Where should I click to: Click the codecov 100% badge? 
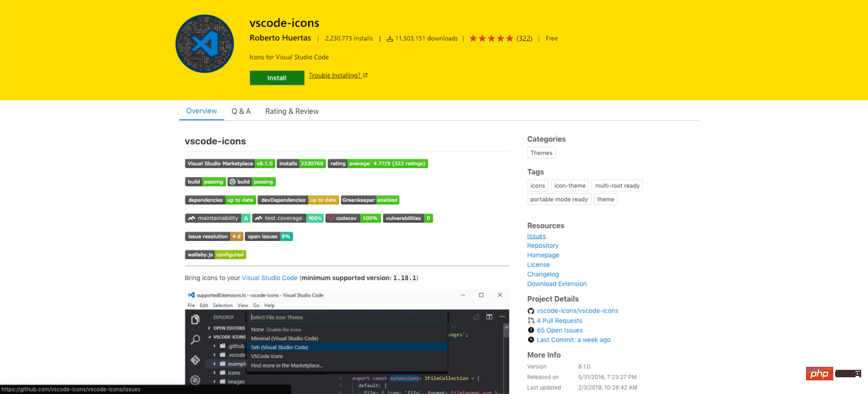pyautogui.click(x=353, y=218)
